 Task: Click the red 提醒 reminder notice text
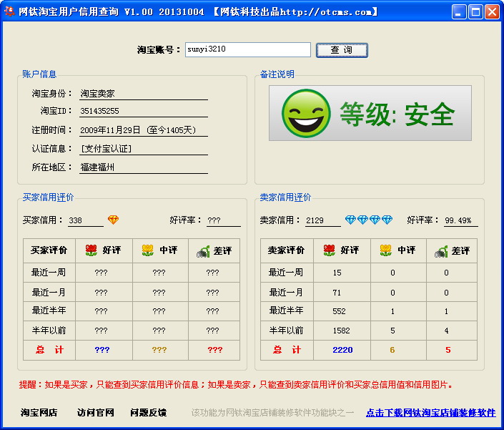236,385
